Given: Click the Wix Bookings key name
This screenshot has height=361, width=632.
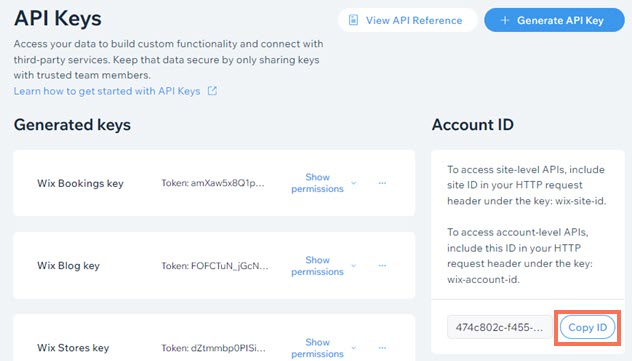Looking at the screenshot, I should pyautogui.click(x=80, y=184).
